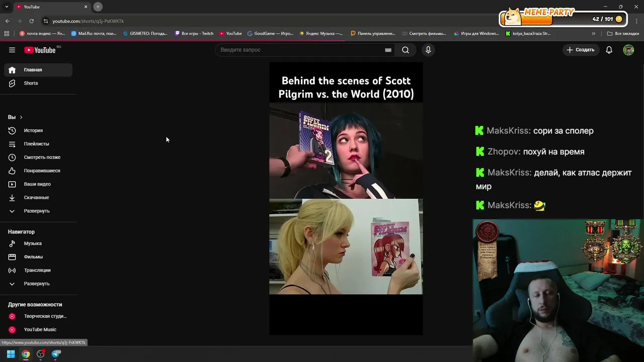Image resolution: width=644 pixels, height=362 pixels.
Task: Open the YouTube hamburger guide menu
Action: coord(12,50)
